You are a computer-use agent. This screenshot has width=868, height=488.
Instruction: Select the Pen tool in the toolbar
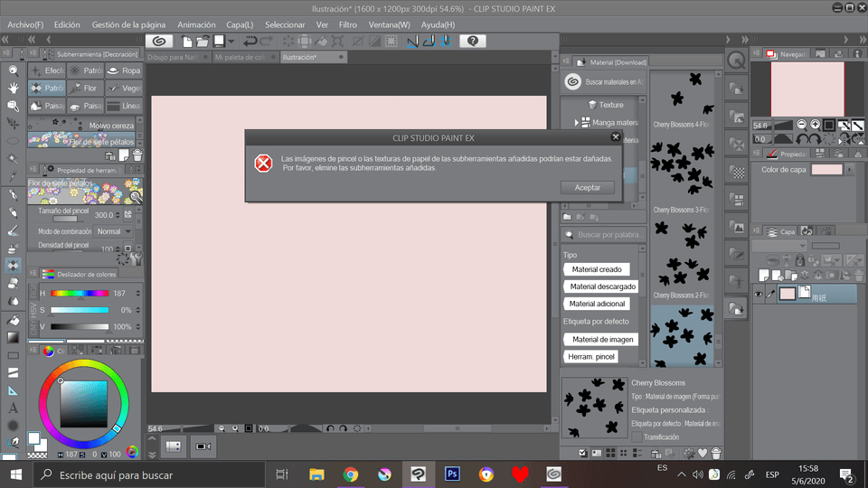[x=14, y=195]
